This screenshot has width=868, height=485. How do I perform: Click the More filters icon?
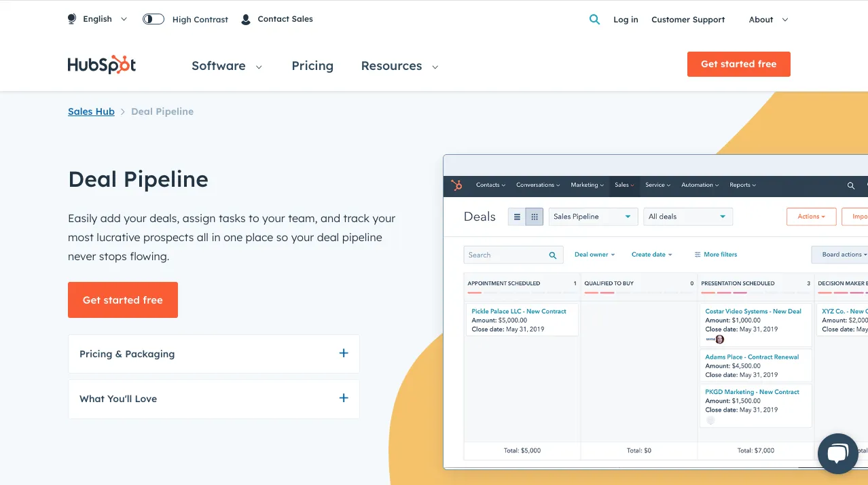pos(698,255)
